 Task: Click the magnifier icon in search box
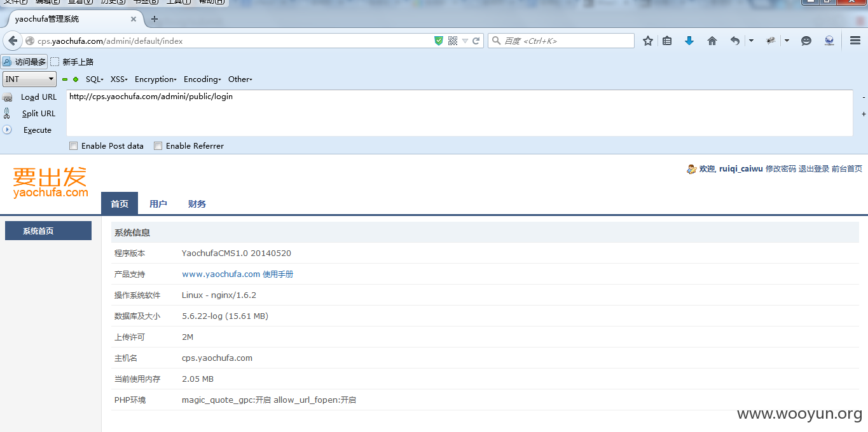point(497,41)
